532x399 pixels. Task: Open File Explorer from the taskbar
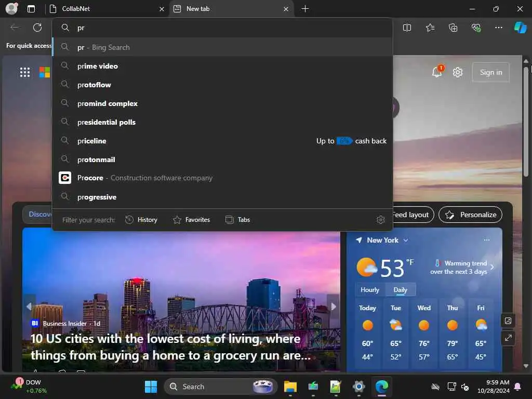click(290, 387)
